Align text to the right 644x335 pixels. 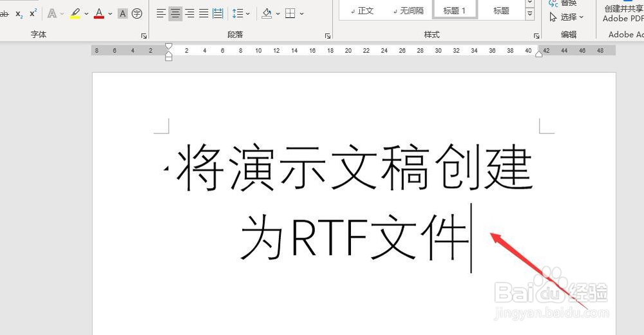[x=190, y=14]
